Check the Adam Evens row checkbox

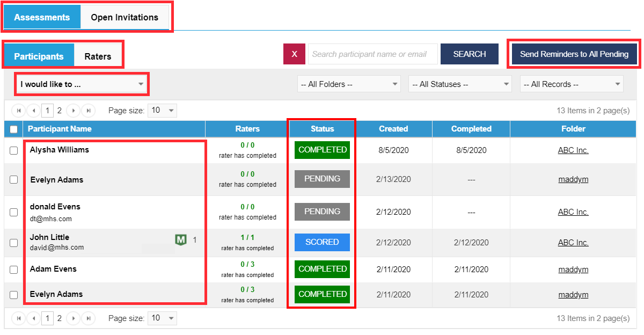click(13, 270)
